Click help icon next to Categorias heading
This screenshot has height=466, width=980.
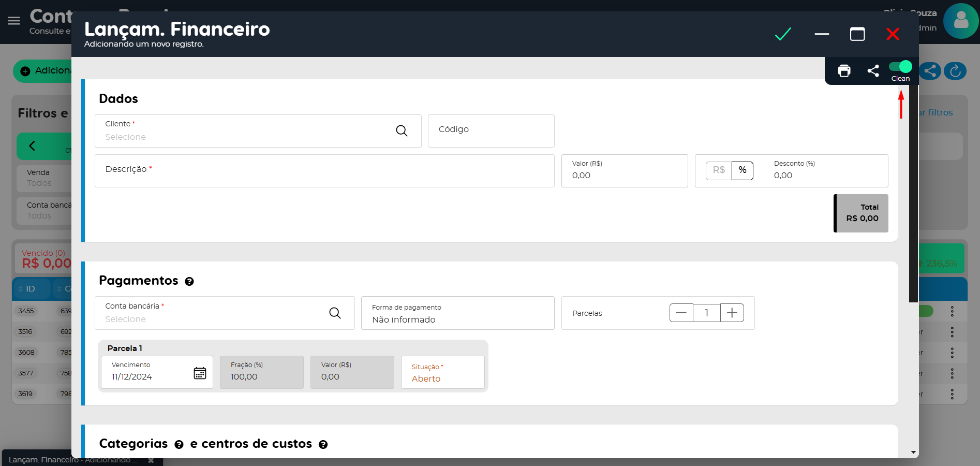179,445
